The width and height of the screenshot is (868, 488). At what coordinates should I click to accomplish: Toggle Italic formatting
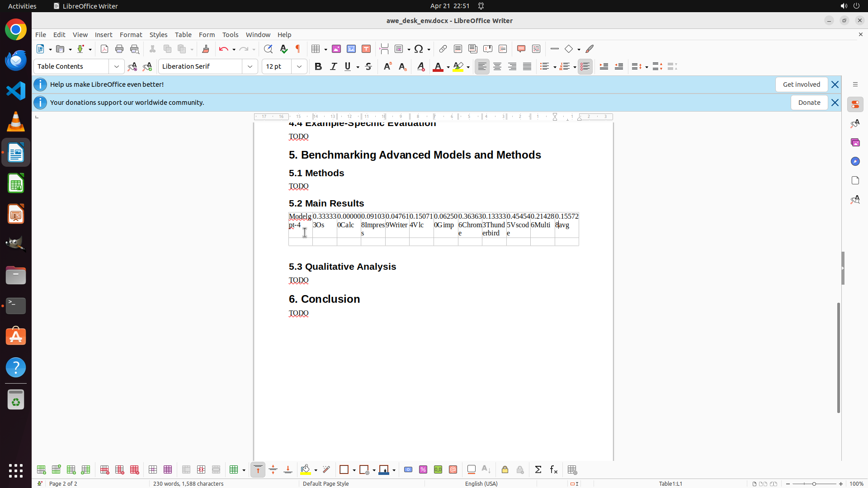point(333,66)
